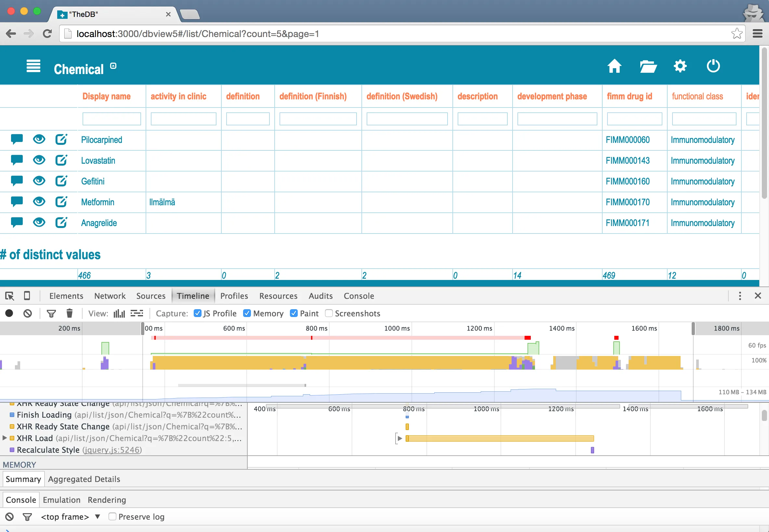Image resolution: width=769 pixels, height=532 pixels.
Task: Uncheck the JS Profile checkbox
Action: [197, 313]
